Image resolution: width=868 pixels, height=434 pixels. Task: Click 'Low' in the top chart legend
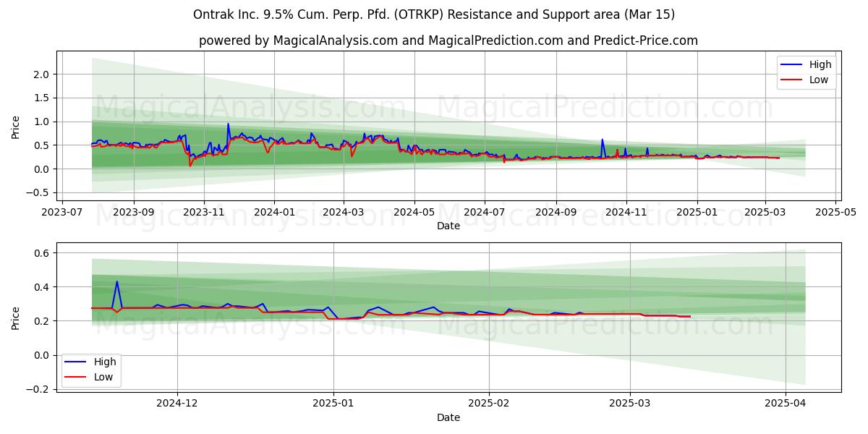[x=819, y=80]
